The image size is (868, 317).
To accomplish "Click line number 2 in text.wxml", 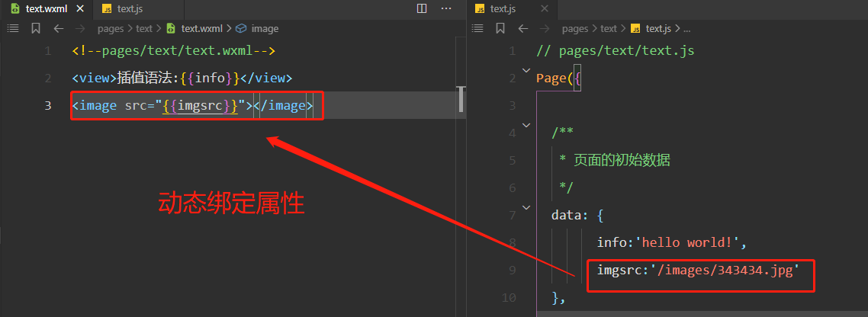I will pyautogui.click(x=48, y=78).
